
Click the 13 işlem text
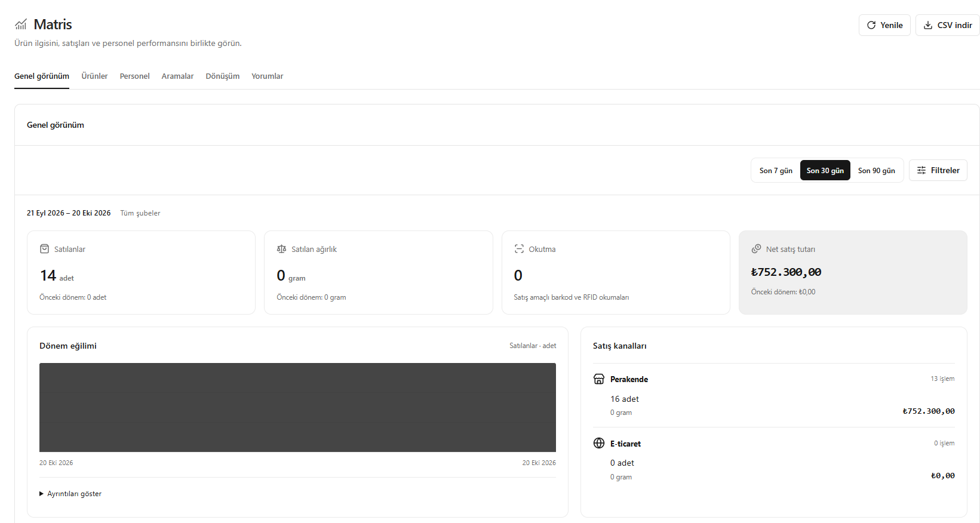(942, 379)
